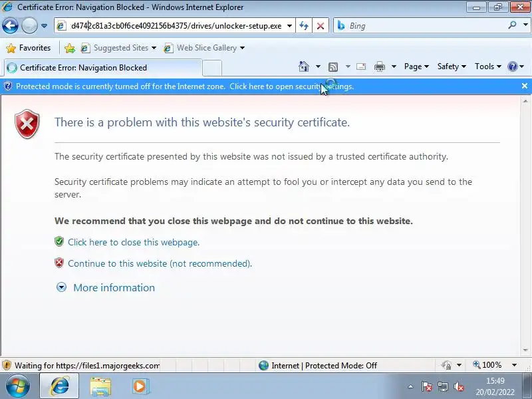Click the Home icon
Image resolution: width=532 pixels, height=399 pixels.
click(x=304, y=66)
